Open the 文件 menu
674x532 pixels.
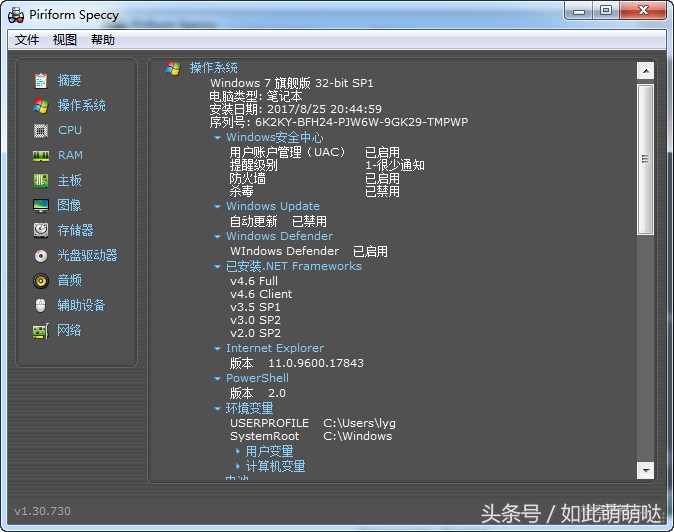coord(27,40)
